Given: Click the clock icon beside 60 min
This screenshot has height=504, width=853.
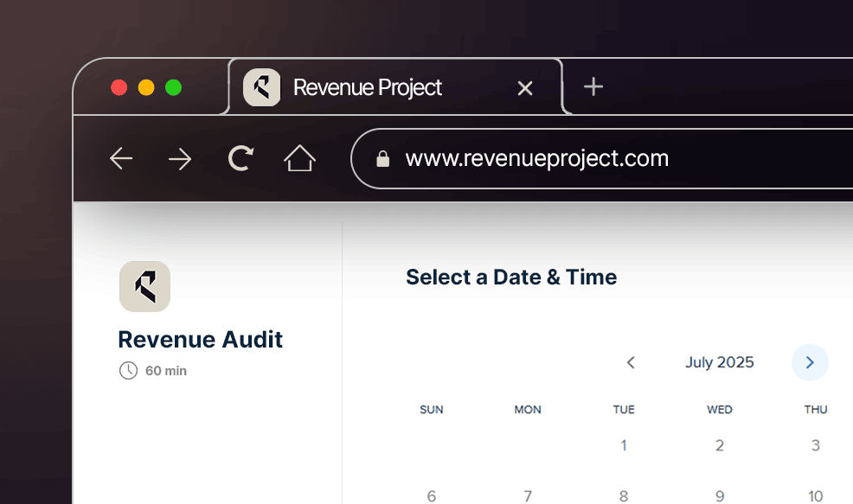Looking at the screenshot, I should [128, 371].
